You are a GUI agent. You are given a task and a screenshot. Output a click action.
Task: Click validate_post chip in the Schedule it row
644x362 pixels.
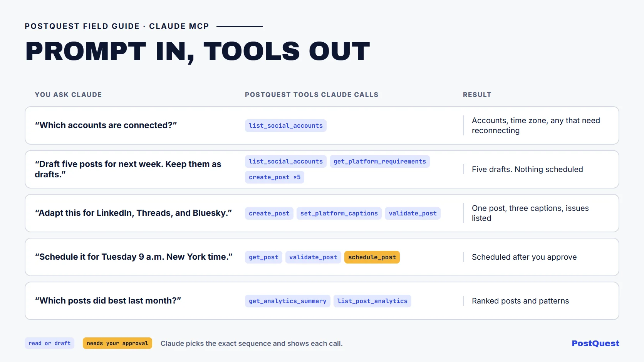coord(313,257)
